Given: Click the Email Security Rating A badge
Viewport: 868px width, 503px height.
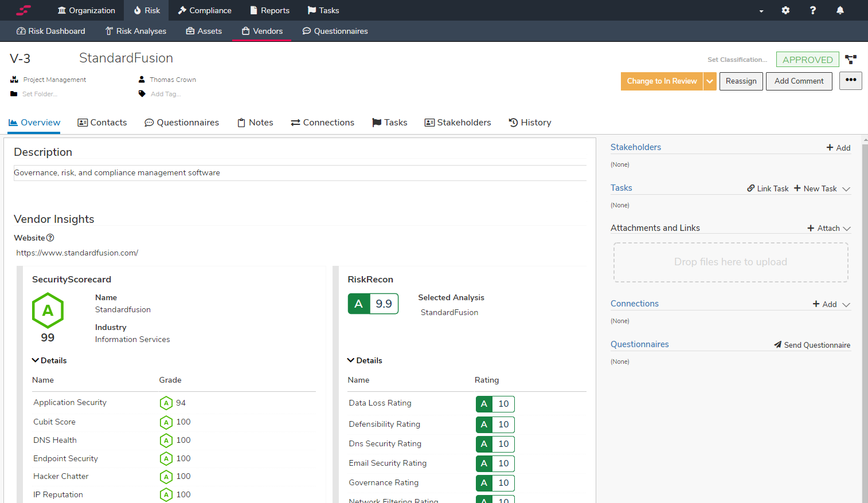Looking at the screenshot, I should coord(495,463).
